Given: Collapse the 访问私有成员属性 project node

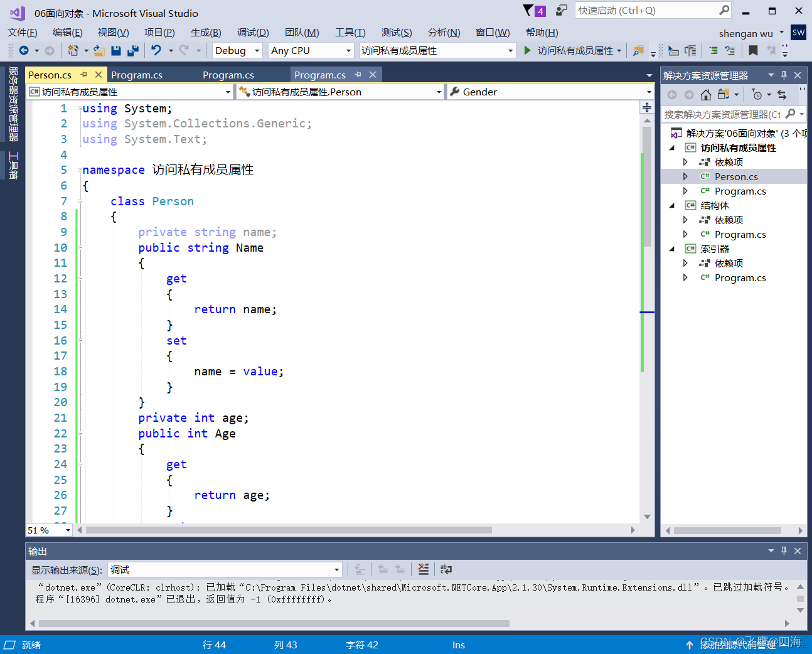Looking at the screenshot, I should (x=672, y=148).
